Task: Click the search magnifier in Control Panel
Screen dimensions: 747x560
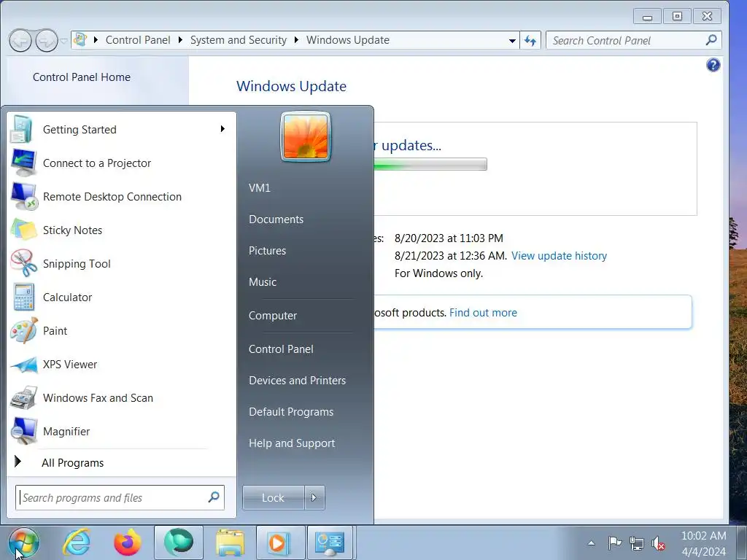Action: click(711, 40)
